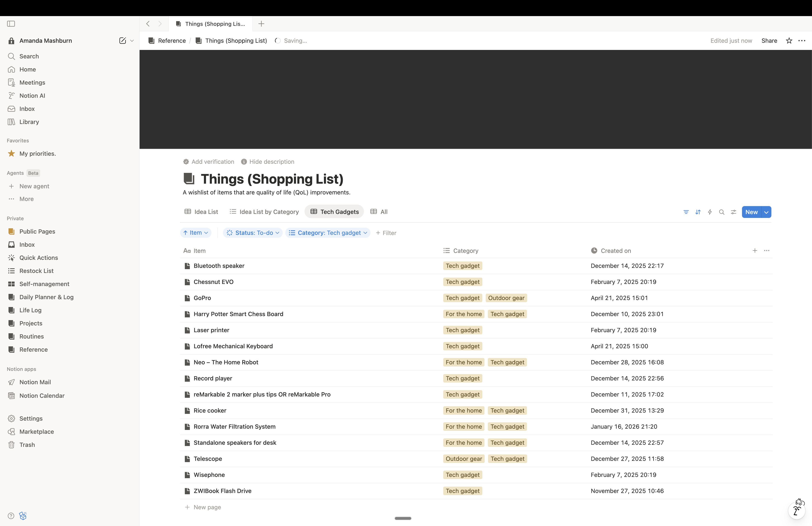This screenshot has height=526, width=812.
Task: Open the automations lightning bolt icon
Action: (710, 212)
